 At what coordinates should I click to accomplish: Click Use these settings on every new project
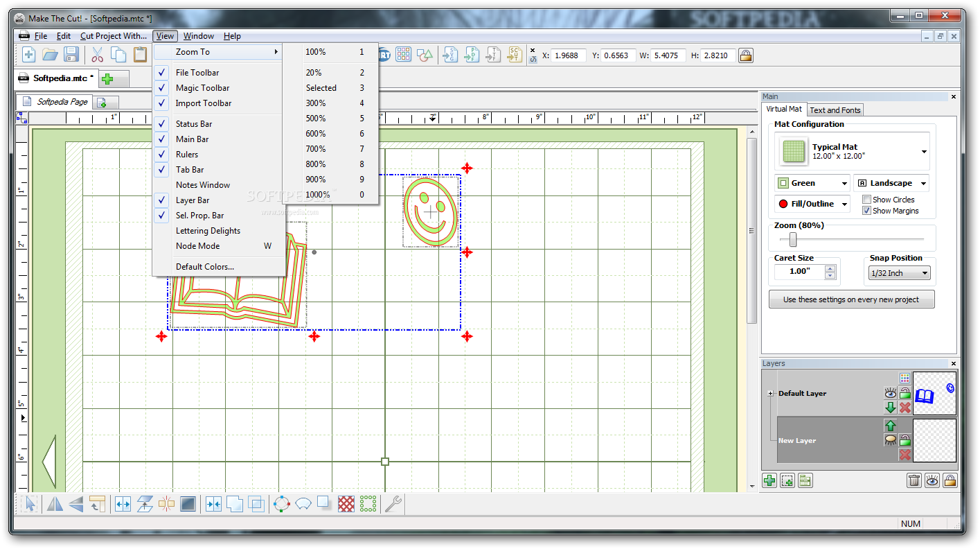coord(851,299)
